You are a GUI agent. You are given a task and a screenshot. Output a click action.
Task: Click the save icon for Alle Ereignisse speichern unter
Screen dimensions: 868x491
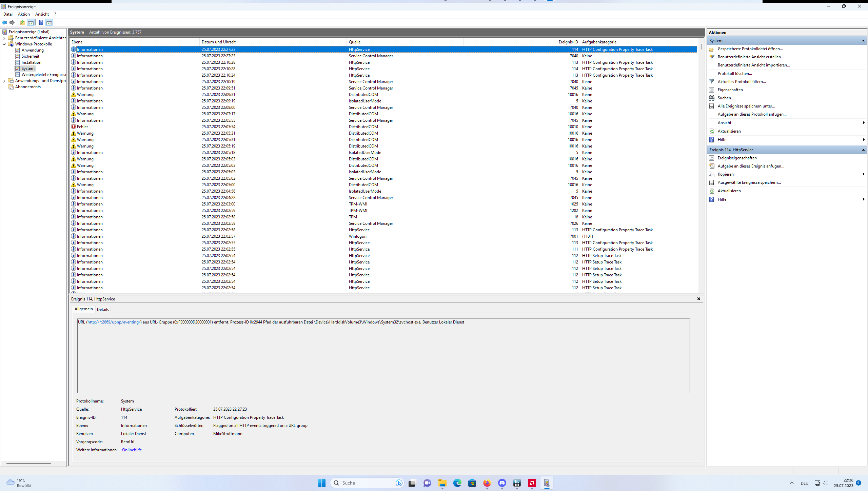pyautogui.click(x=712, y=106)
